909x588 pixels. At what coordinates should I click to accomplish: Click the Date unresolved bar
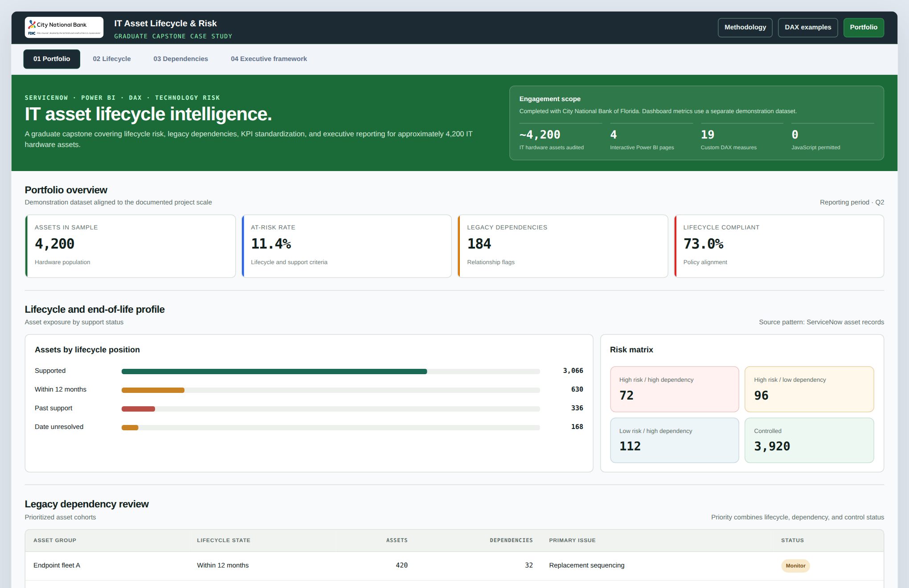[331, 428]
